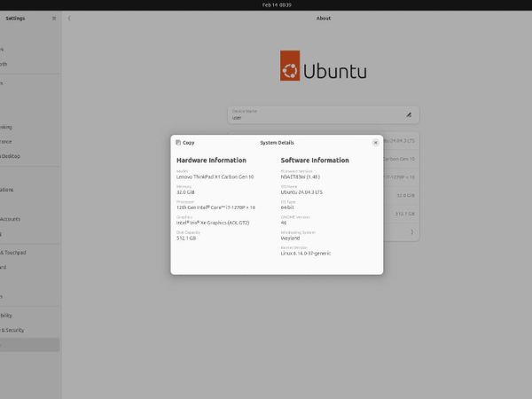Select the highlighted last sidebar item

27,345
